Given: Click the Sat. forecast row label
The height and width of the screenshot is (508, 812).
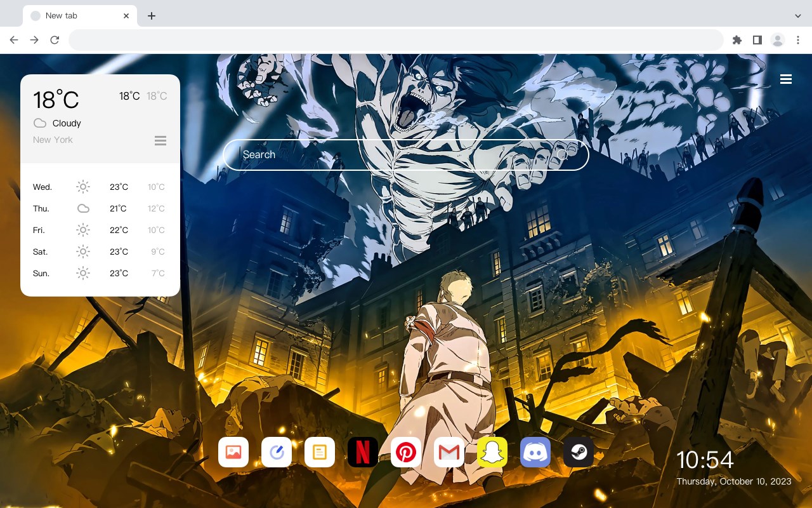Looking at the screenshot, I should pos(41,251).
